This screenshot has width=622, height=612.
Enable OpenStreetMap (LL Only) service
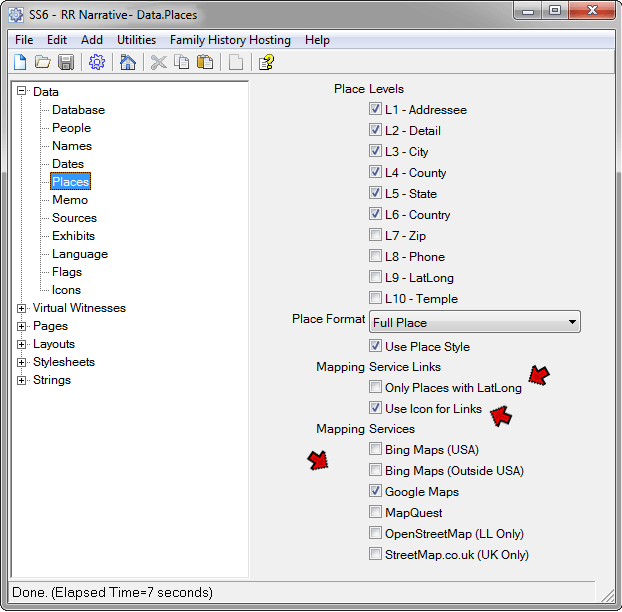pos(375,533)
